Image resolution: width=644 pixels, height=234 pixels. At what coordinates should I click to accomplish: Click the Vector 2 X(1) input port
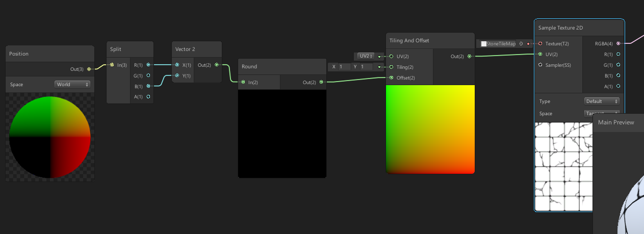pyautogui.click(x=177, y=65)
